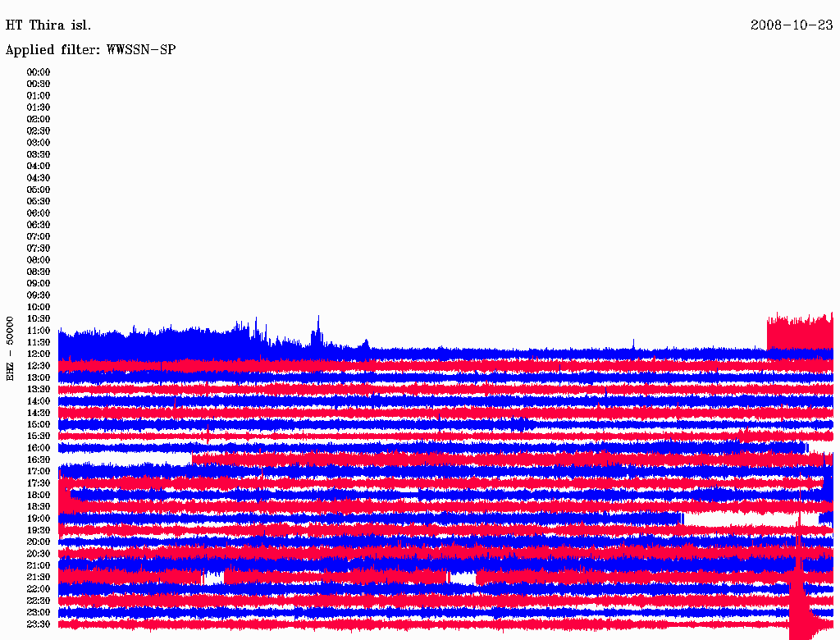Click the 19:00 time label
This screenshot has height=640, width=840.
pos(39,519)
